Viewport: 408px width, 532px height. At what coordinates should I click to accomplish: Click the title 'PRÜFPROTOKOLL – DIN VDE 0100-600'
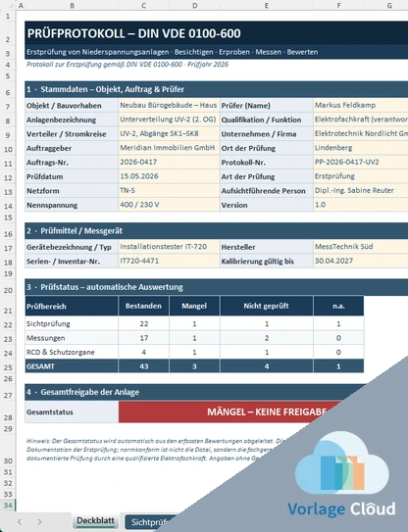pos(133,33)
